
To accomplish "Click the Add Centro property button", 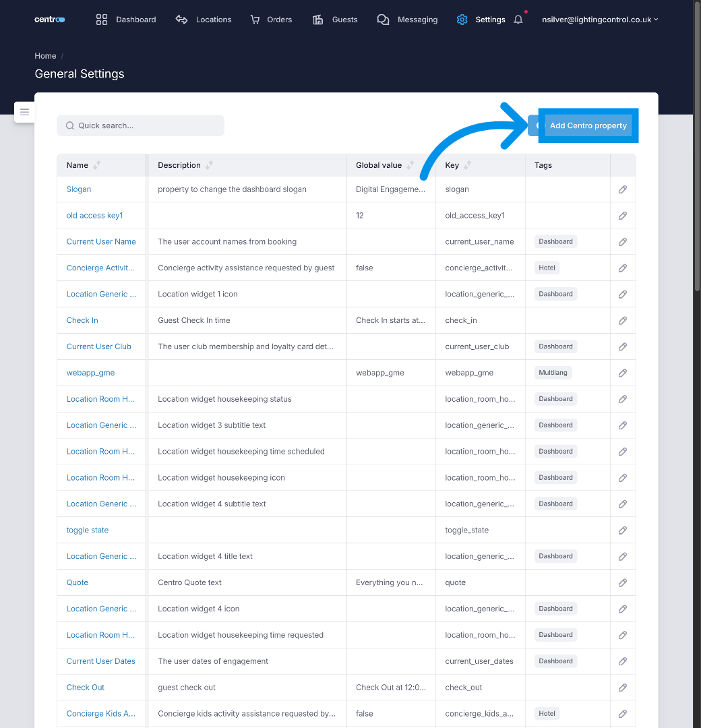I will 588,125.
